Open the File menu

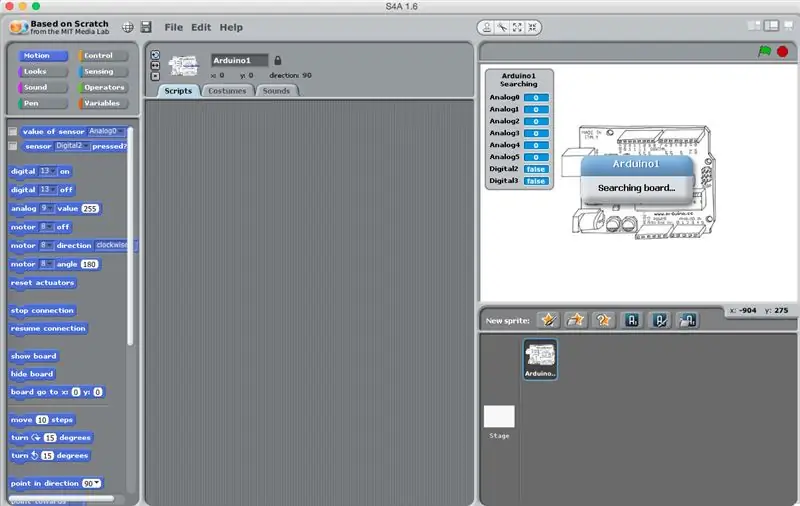[x=173, y=28]
